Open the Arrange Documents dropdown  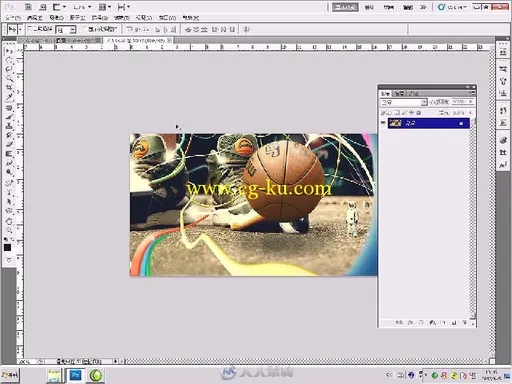tap(105, 7)
